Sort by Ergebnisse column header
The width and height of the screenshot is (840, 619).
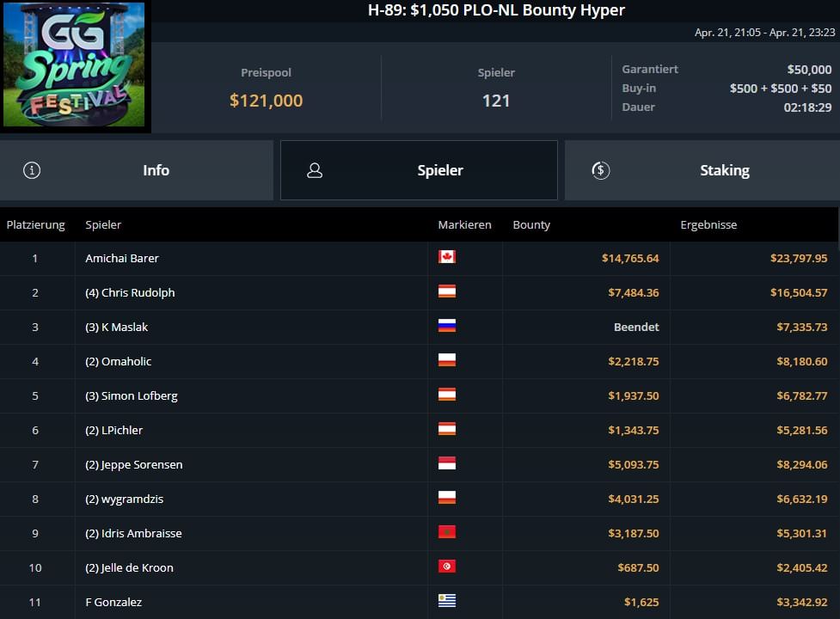708,224
